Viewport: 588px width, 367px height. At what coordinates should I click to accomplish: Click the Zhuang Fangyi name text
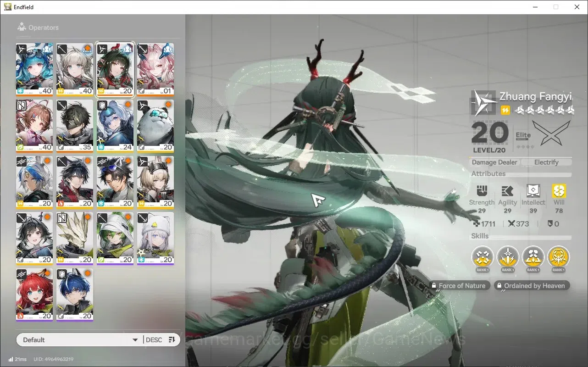[x=536, y=96]
